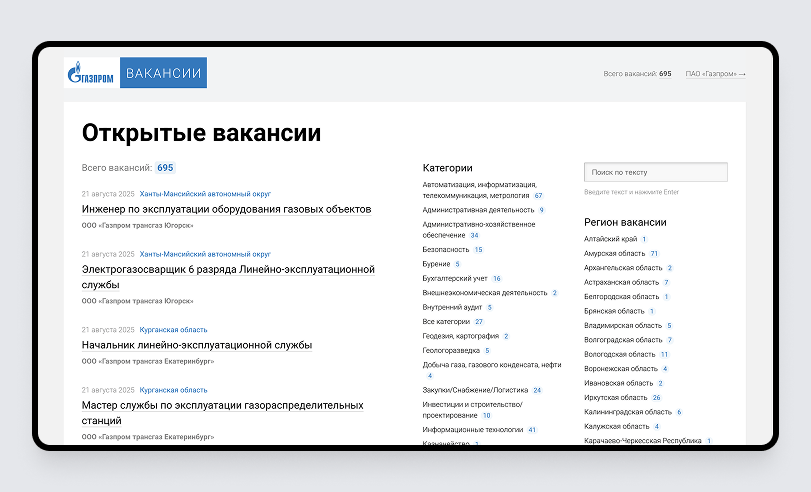Filter by region Астраханская область
The width and height of the screenshot is (811, 492).
621,282
